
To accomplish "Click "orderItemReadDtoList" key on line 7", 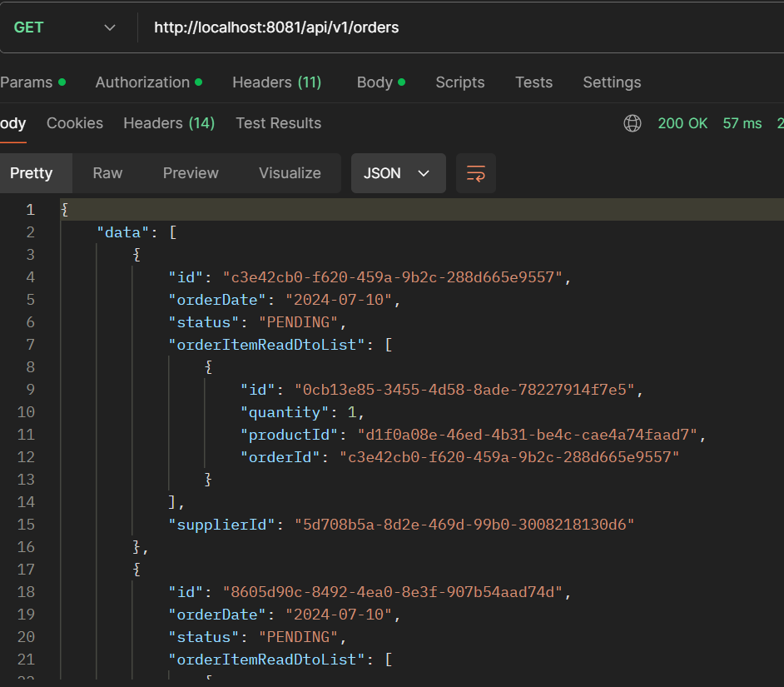I will 266,345.
